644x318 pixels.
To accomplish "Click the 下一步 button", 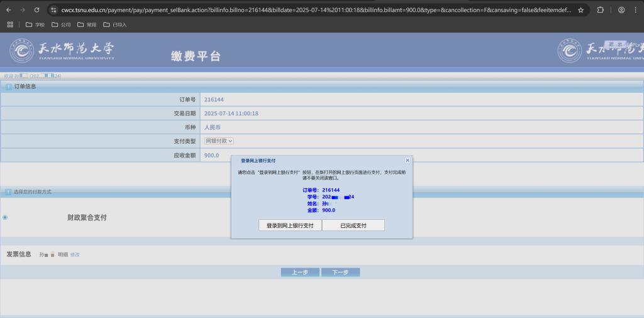I will (340, 272).
